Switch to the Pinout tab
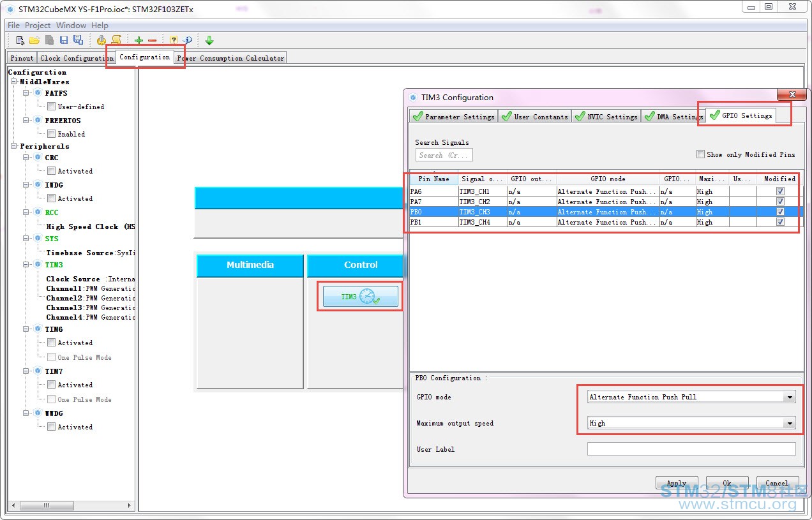The width and height of the screenshot is (812, 520). [x=22, y=58]
